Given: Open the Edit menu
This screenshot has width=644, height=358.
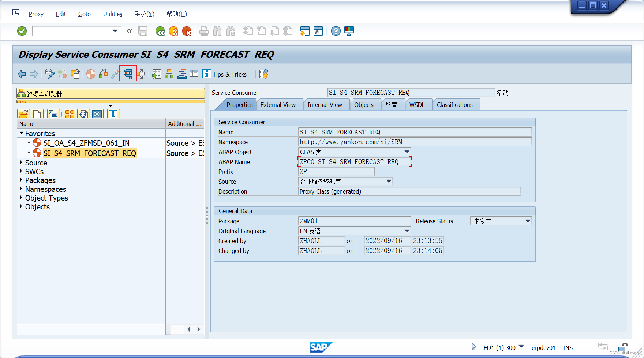Looking at the screenshot, I should [x=61, y=14].
